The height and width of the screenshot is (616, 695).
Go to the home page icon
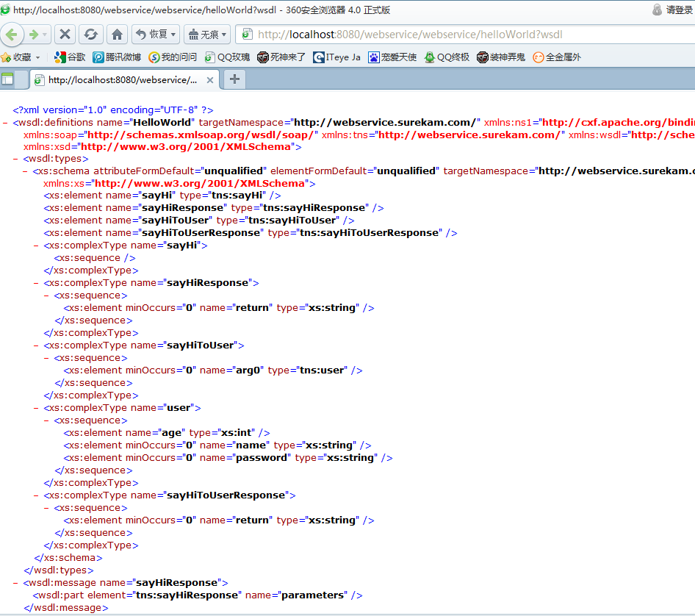(x=116, y=35)
